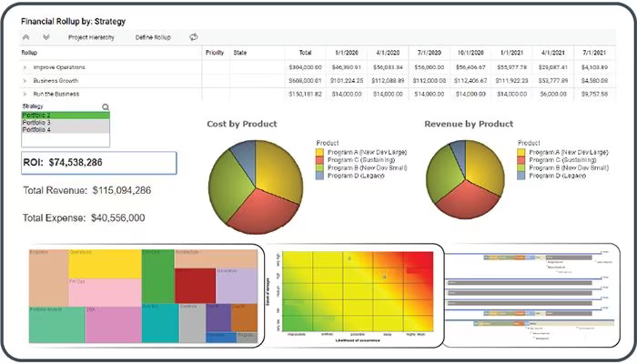637x364 pixels.
Task: Click the Priority column header
Action: [x=215, y=53]
